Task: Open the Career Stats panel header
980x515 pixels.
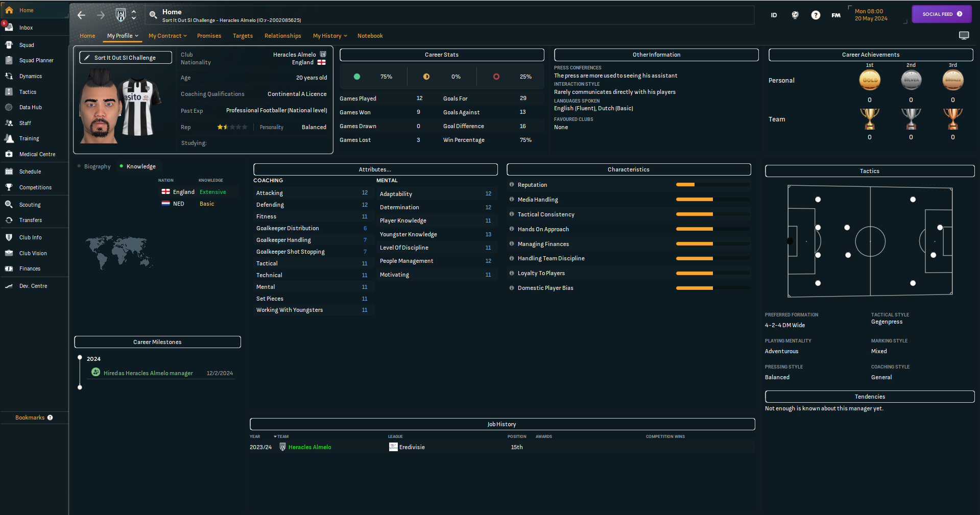Action: [442, 55]
